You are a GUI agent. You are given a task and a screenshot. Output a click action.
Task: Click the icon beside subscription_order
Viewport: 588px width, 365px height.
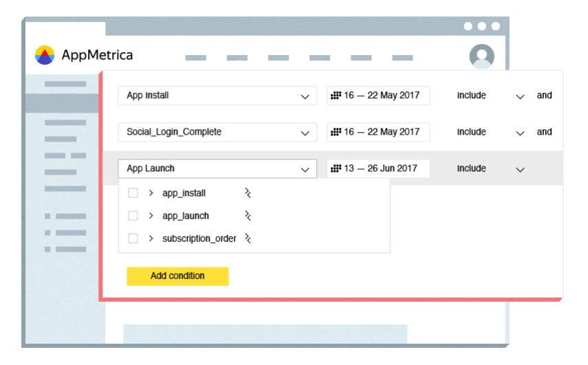(x=248, y=239)
